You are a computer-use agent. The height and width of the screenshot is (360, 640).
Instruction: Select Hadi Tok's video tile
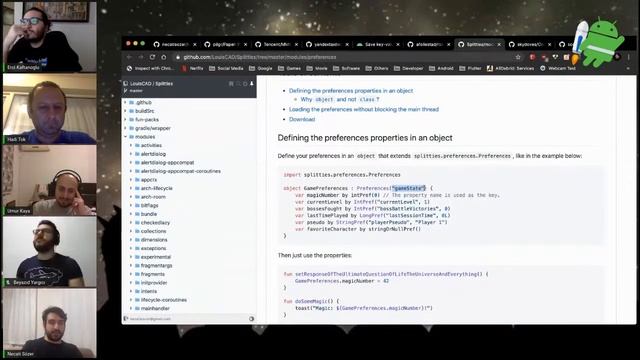[x=50, y=109]
